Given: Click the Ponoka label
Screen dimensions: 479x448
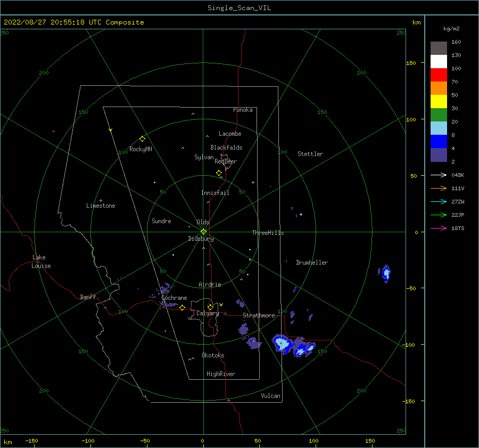Looking at the screenshot, I should (x=243, y=110).
